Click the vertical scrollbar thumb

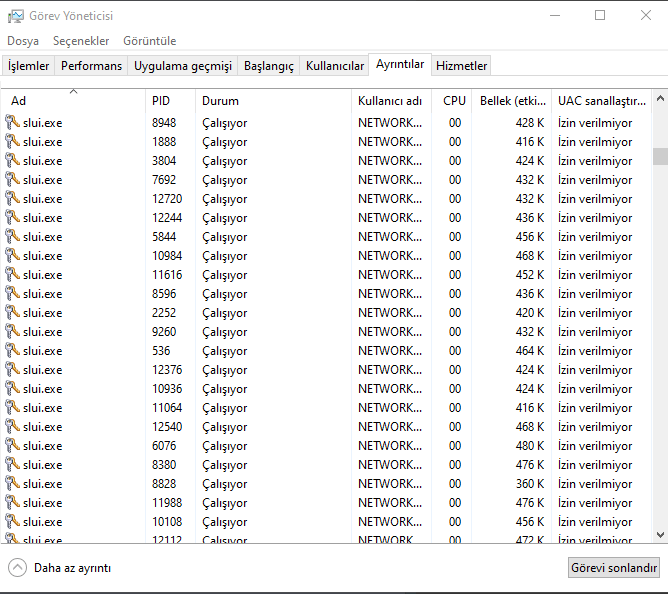click(x=660, y=156)
